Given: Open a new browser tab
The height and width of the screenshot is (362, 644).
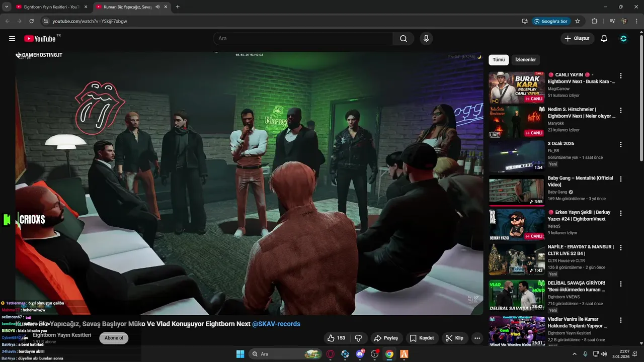Looking at the screenshot, I should pyautogui.click(x=178, y=7).
